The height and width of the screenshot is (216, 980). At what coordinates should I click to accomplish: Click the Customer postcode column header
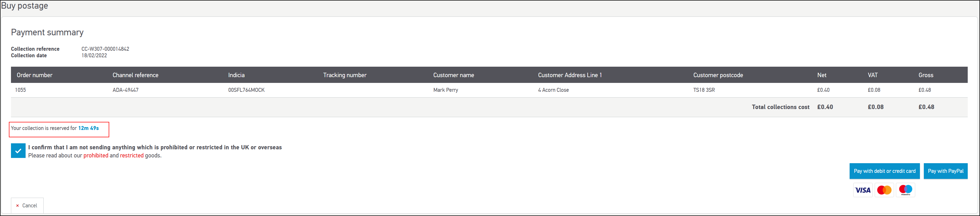(718, 75)
